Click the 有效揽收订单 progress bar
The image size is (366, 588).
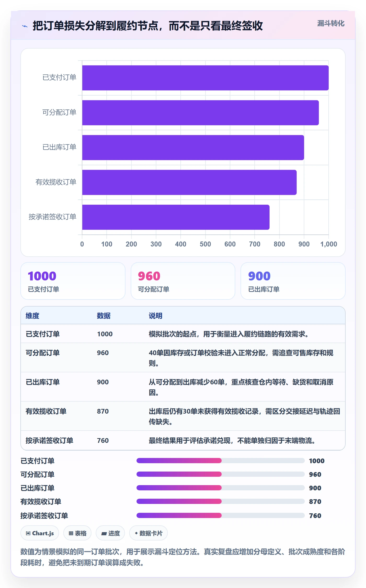220,501
